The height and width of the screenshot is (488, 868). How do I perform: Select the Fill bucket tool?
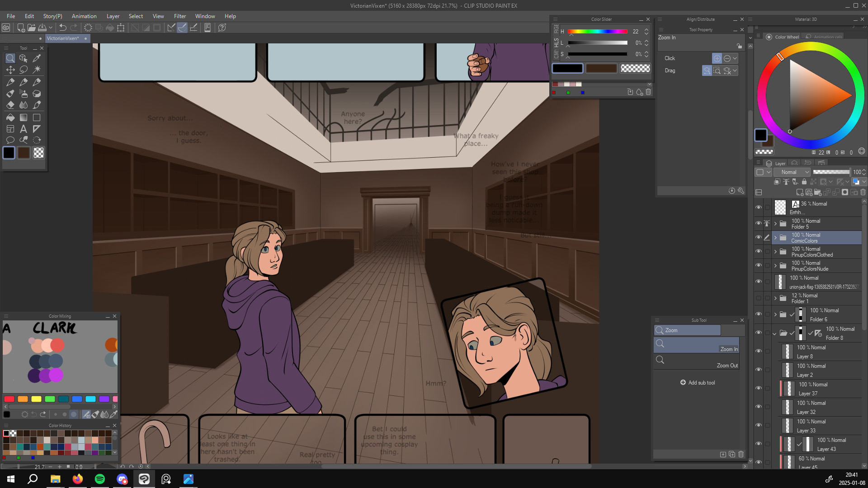(x=10, y=117)
